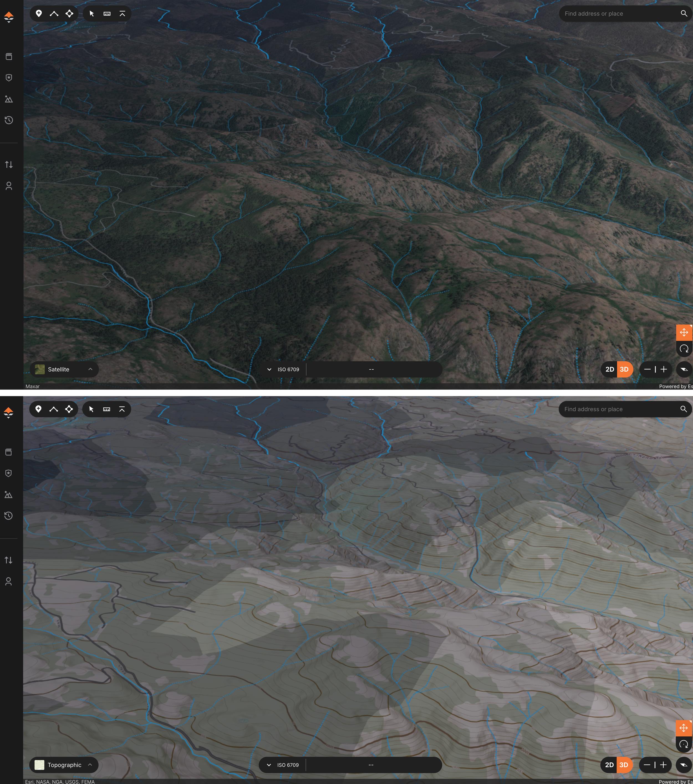
Task: Open the photo layers sidebar icon
Action: pos(8,99)
